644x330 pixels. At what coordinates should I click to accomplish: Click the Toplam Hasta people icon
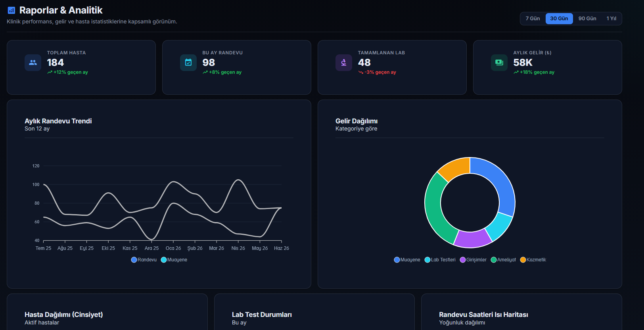click(x=33, y=63)
